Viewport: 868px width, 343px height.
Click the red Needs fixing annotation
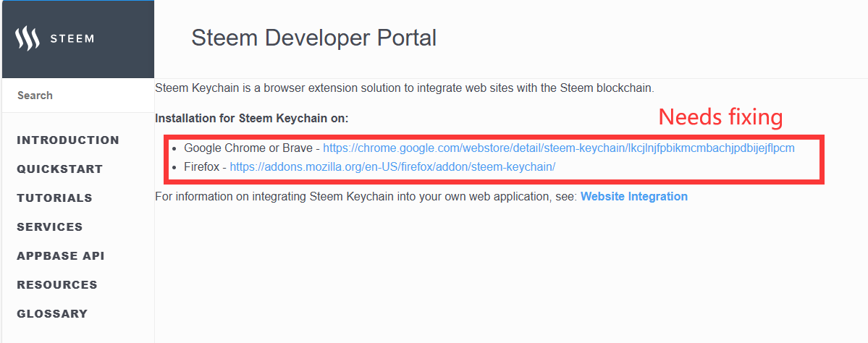(x=720, y=117)
